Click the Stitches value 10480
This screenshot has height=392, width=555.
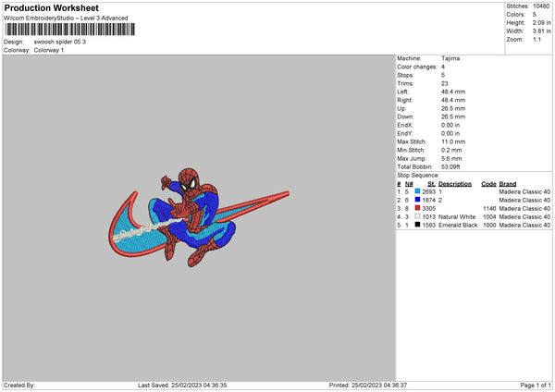click(541, 6)
